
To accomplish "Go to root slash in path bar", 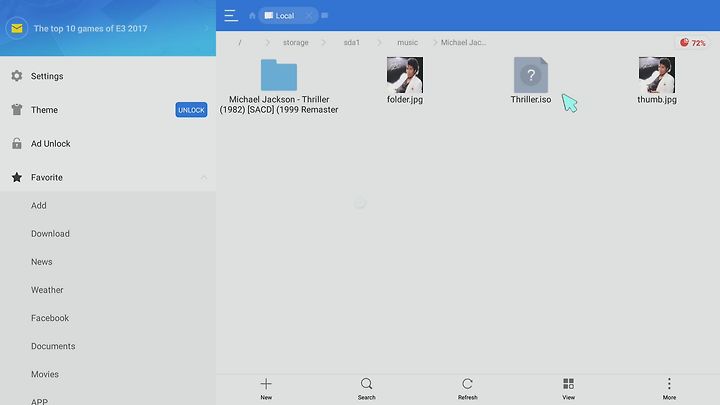I will pos(240,42).
